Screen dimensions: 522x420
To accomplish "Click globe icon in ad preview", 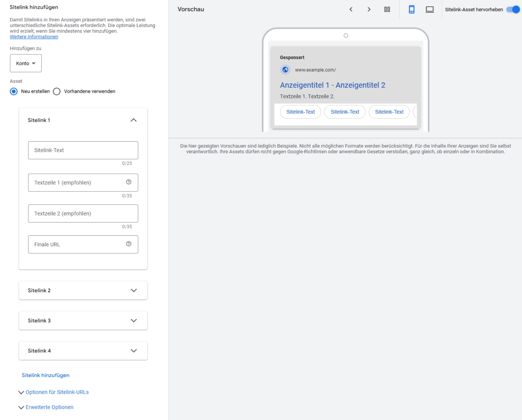I will click(285, 70).
